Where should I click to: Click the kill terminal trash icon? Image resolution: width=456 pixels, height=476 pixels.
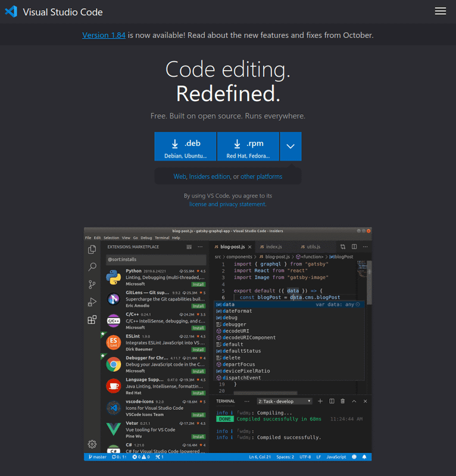tap(343, 401)
